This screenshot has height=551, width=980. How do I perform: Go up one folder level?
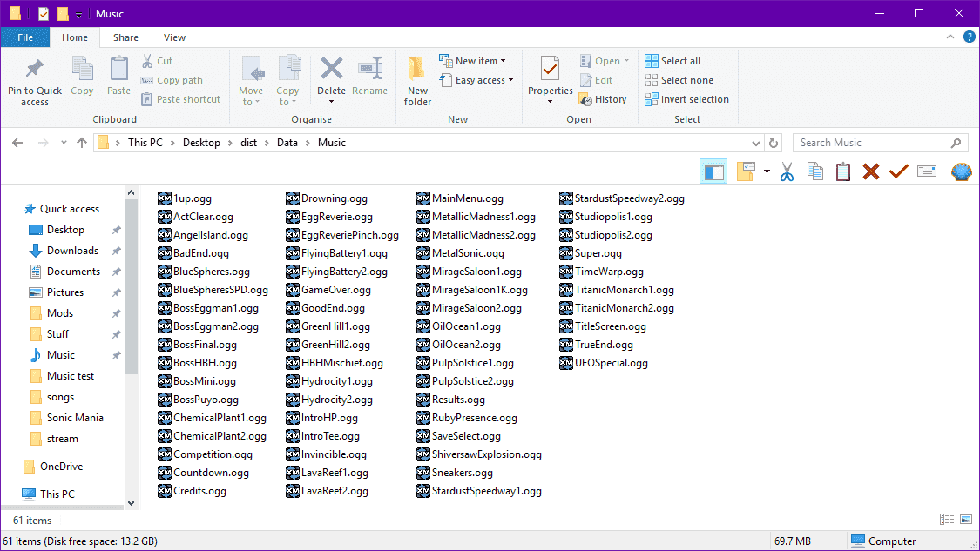pyautogui.click(x=81, y=143)
